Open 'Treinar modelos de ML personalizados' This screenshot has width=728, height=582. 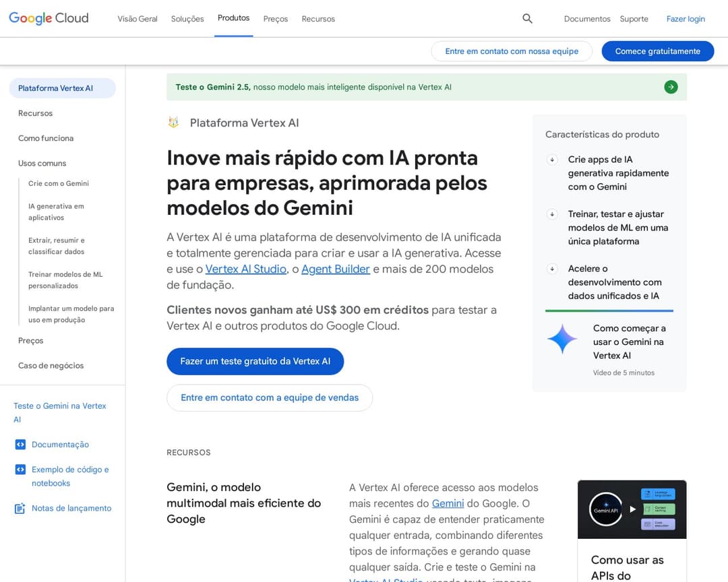pyautogui.click(x=65, y=280)
